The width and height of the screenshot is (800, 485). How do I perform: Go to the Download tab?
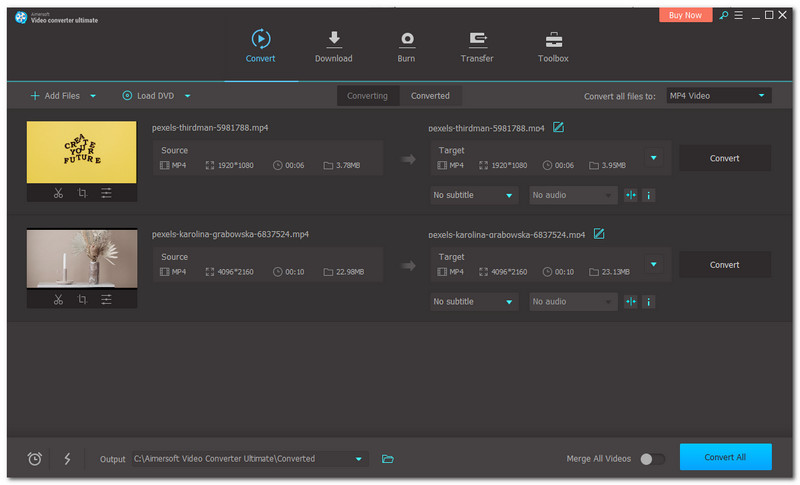pyautogui.click(x=333, y=47)
